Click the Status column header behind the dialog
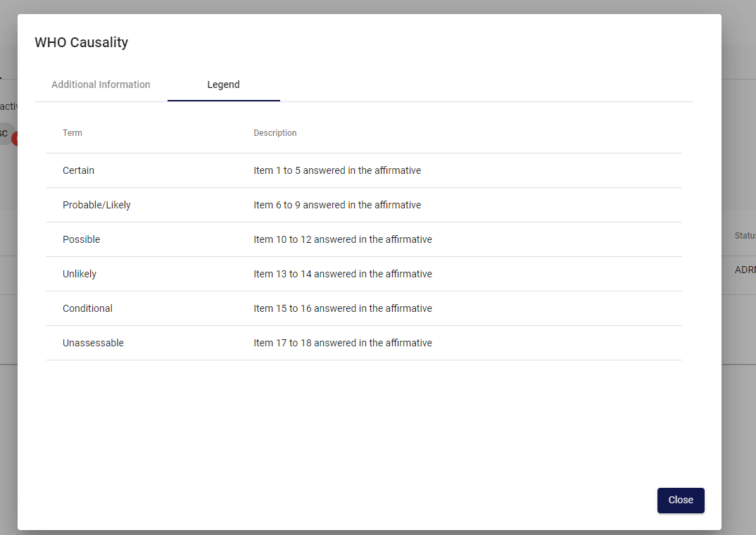Image resolution: width=756 pixels, height=535 pixels. click(745, 236)
